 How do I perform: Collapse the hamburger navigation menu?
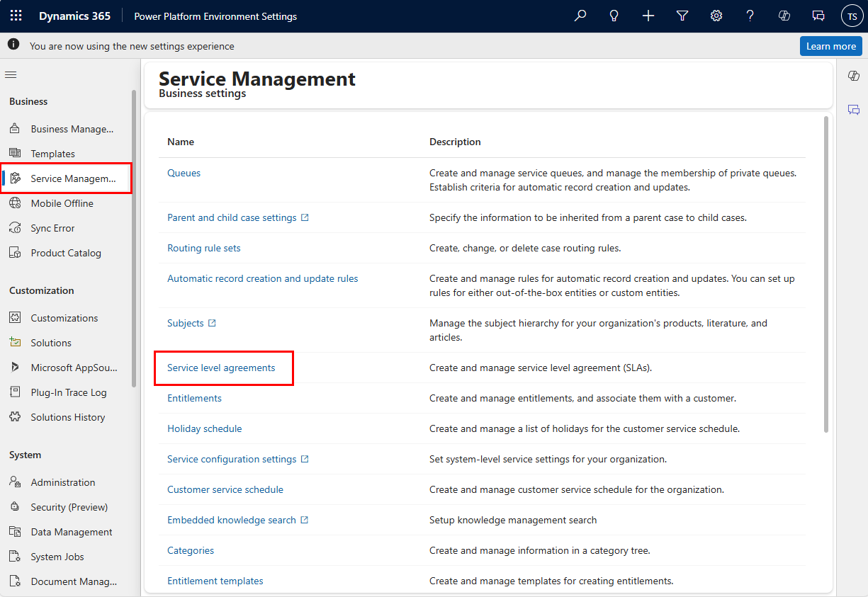(x=11, y=74)
